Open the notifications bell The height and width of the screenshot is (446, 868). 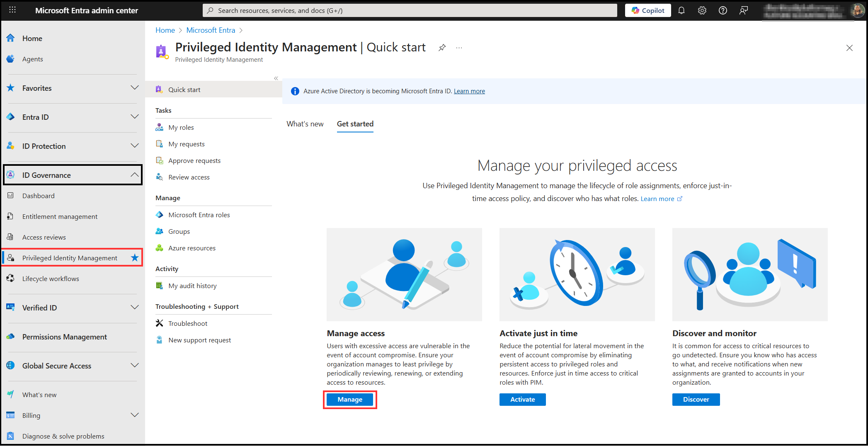coord(681,10)
